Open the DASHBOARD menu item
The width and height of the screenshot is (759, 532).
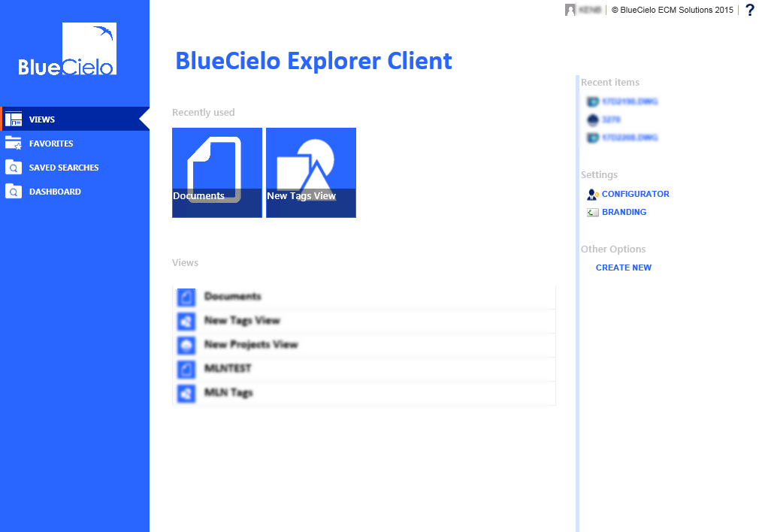click(74, 192)
